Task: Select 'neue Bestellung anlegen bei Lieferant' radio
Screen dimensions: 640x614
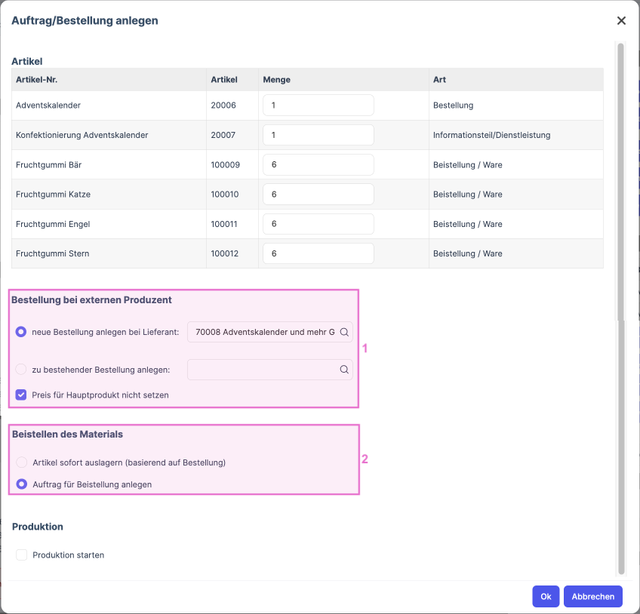Action: click(x=21, y=332)
